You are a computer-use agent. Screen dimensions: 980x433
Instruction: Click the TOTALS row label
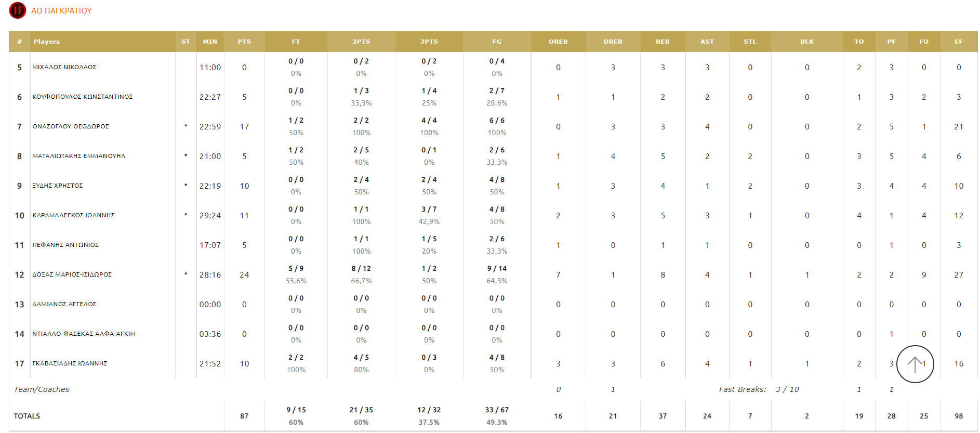[27, 416]
